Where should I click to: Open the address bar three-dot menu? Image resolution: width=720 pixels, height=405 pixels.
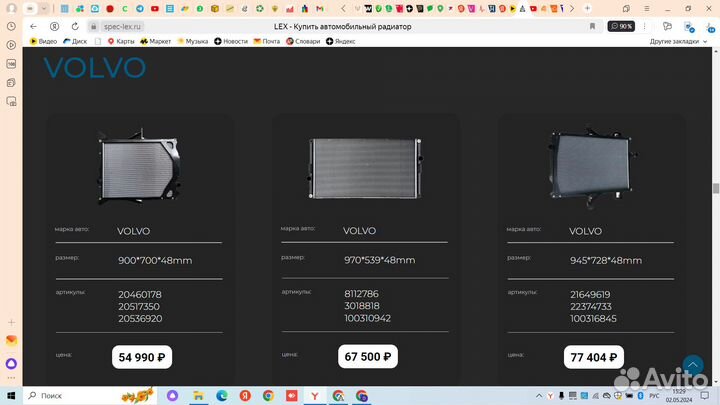click(644, 27)
